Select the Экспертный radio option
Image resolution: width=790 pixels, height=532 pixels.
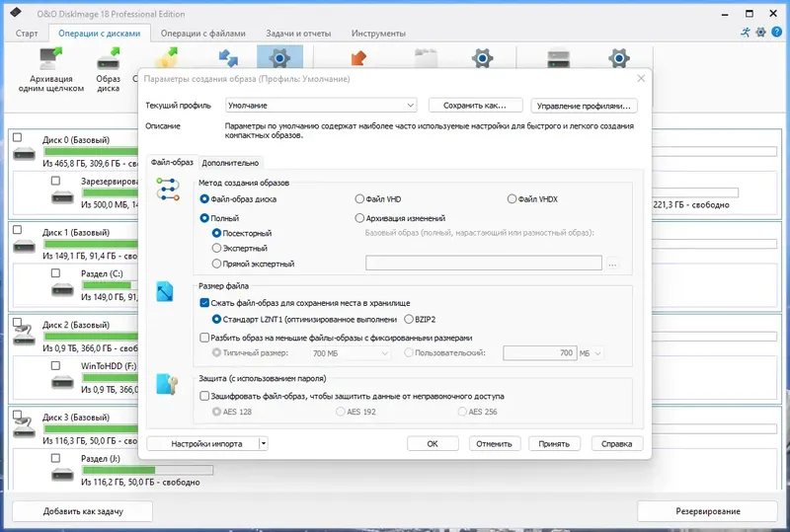pos(216,248)
